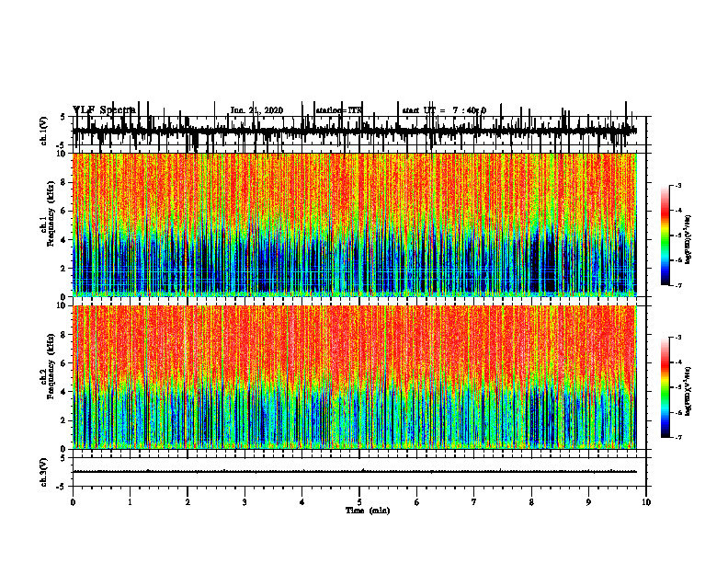Viewport: 728px width, 563px height.
Task: Click inside the ch.1 voltage waveform panel
Action: point(358,131)
